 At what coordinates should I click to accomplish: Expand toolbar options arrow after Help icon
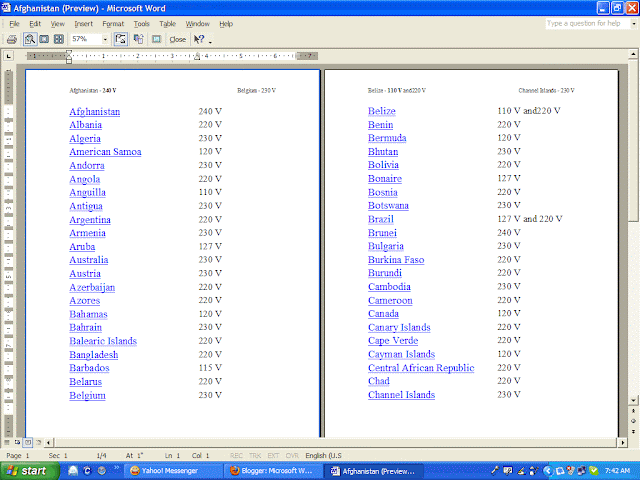(210, 40)
